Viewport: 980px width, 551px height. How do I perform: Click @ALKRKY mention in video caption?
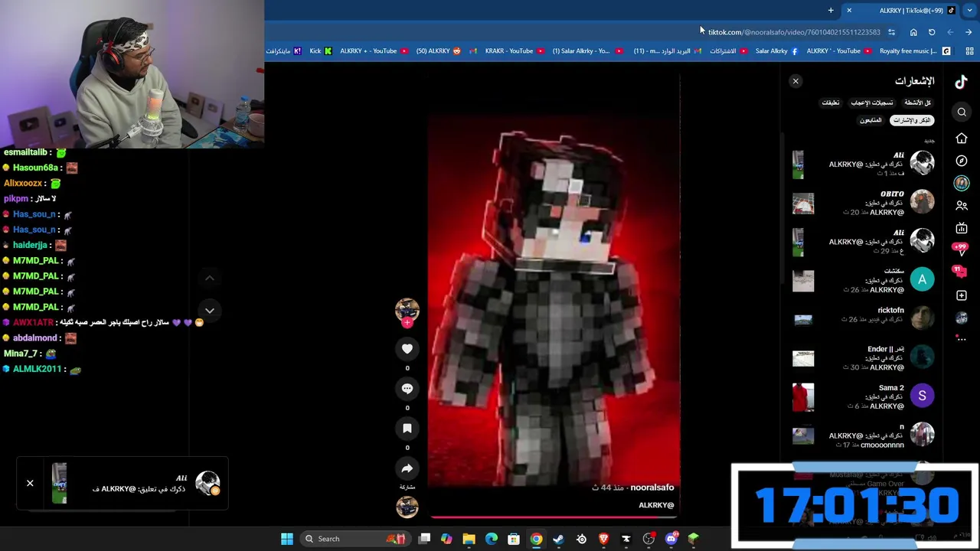656,505
